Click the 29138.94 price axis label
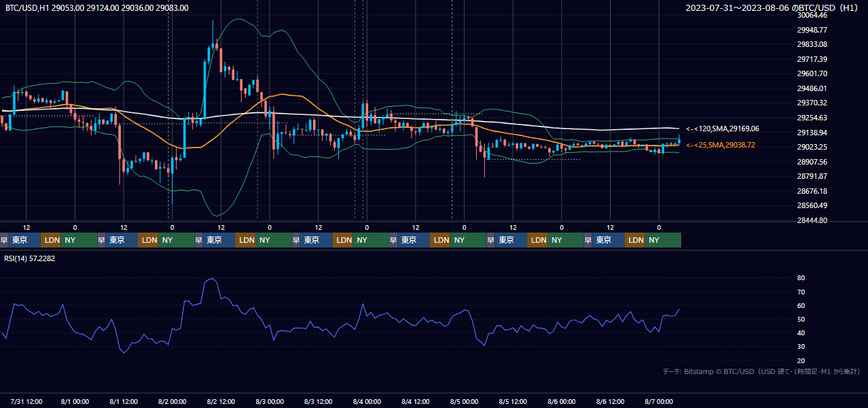 tap(812, 133)
